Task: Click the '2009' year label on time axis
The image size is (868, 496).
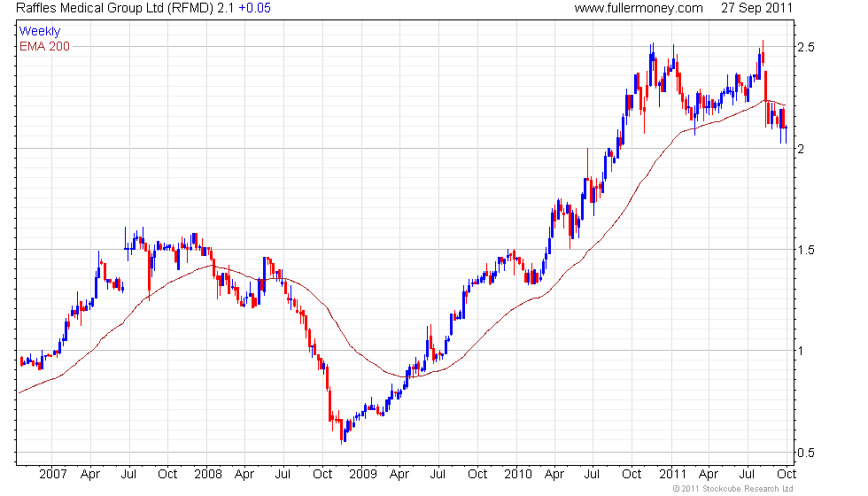Action: click(x=363, y=475)
